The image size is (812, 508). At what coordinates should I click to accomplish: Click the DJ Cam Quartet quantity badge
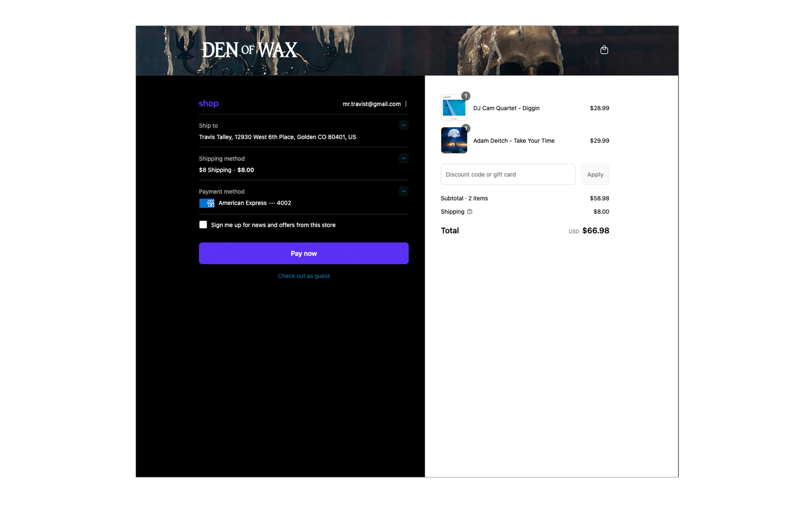tap(465, 96)
